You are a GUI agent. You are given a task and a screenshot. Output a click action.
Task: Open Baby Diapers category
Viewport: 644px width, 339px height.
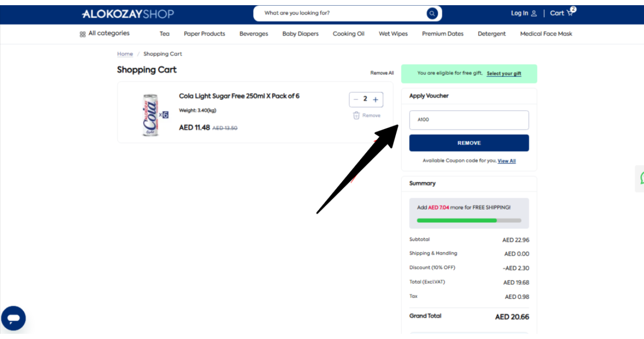tap(300, 34)
